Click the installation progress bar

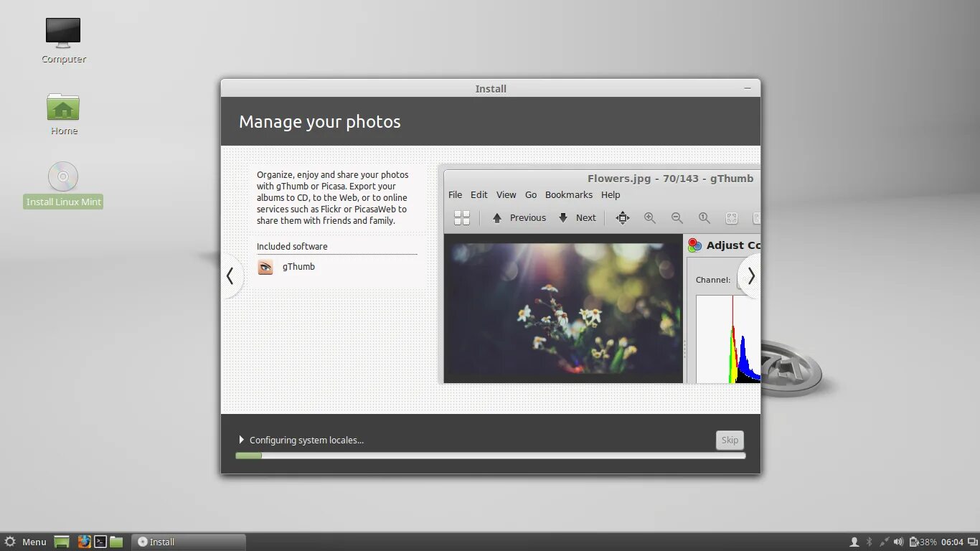coord(491,456)
